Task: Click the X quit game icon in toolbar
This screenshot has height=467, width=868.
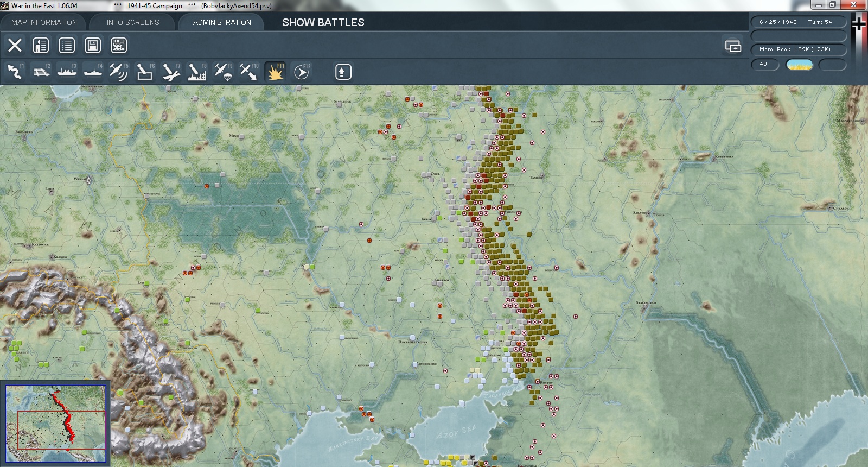Action: [15, 45]
